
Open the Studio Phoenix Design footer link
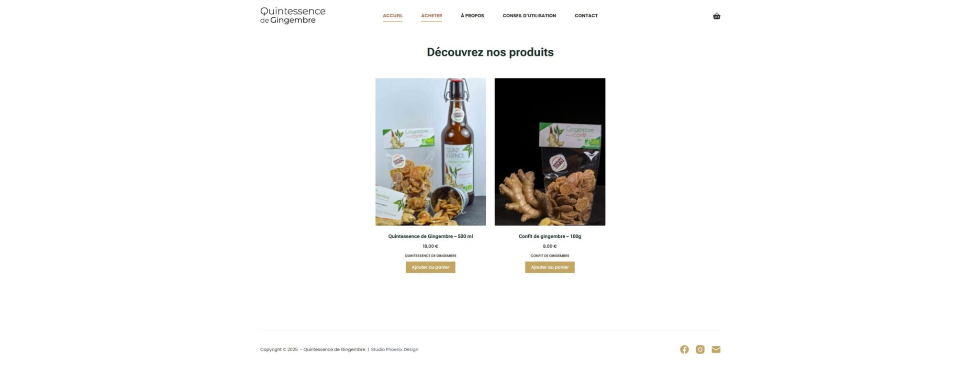(x=394, y=350)
